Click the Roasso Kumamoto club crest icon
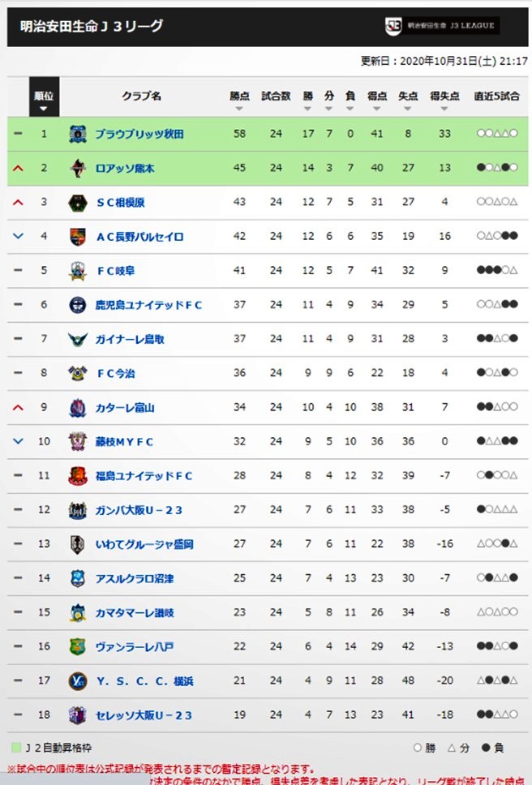This screenshot has width=532, height=785. tap(78, 168)
